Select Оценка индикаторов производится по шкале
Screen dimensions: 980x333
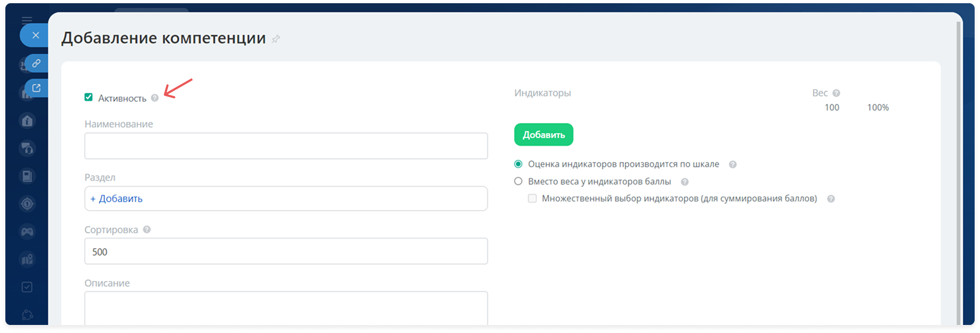[518, 164]
